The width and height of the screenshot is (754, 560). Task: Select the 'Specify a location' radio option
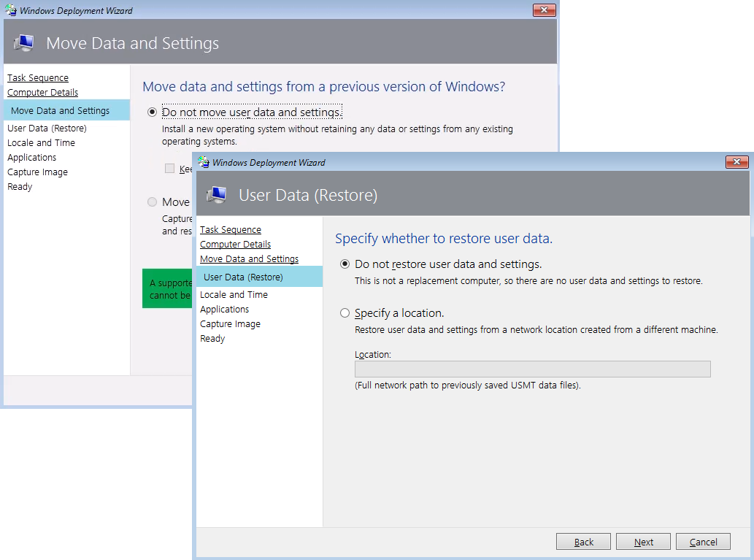(x=345, y=313)
